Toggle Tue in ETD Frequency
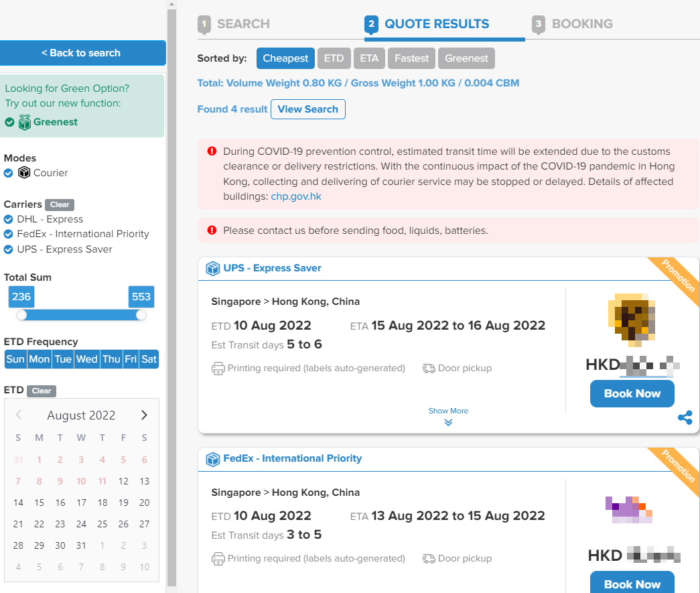Viewport: 700px width, 593px height. coord(63,359)
